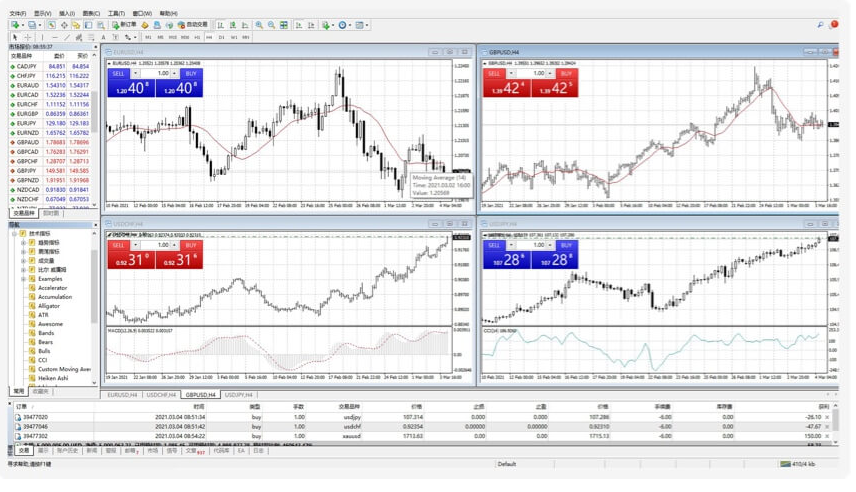Viewport: 856px width, 492px height.
Task: Click the navigator panel vertical scrollbar
Action: coord(96,300)
